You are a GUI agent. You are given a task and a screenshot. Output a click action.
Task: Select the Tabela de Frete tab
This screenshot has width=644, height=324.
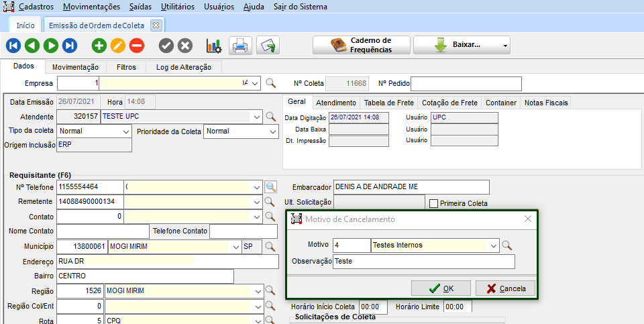388,103
